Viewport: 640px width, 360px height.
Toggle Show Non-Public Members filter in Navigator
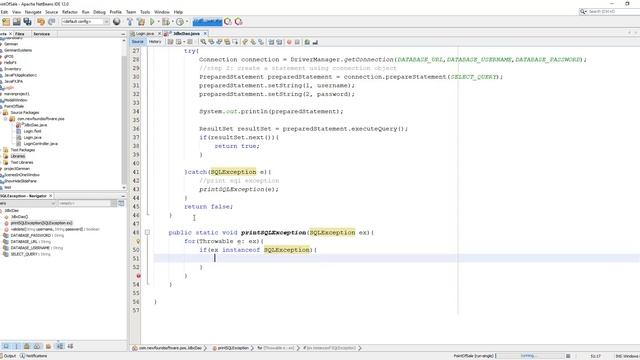tap(38, 346)
